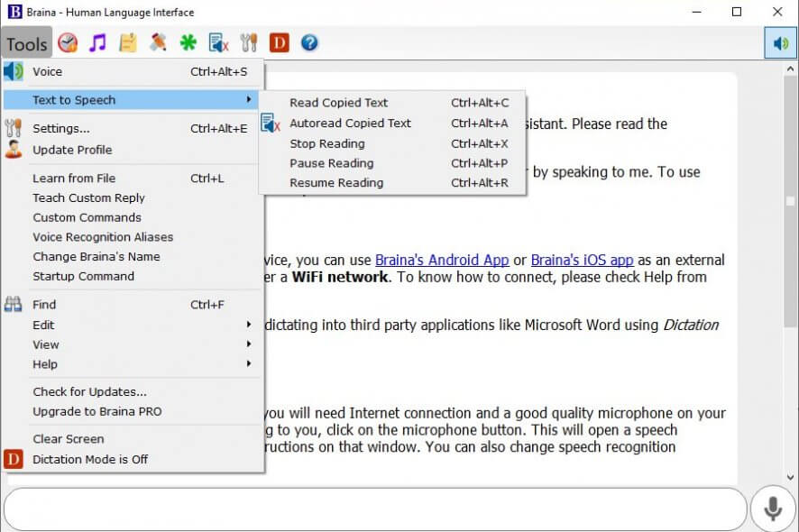This screenshot has height=532, width=799.
Task: Click the microphone button to speak
Action: 772,509
